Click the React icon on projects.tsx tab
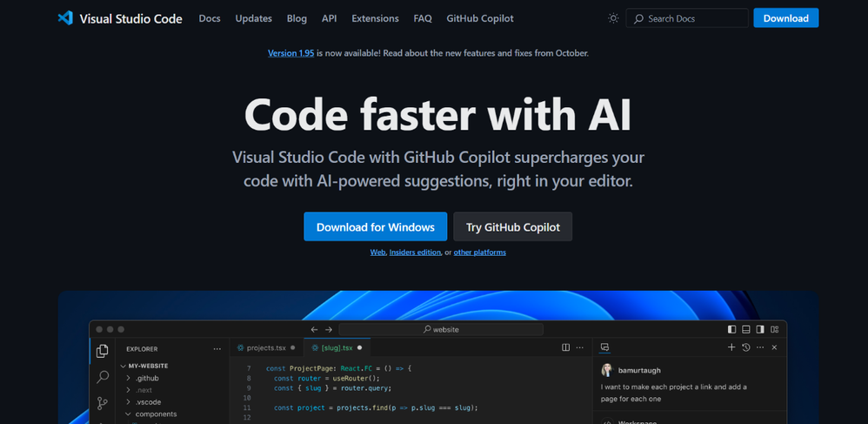This screenshot has height=424, width=868. (x=240, y=347)
